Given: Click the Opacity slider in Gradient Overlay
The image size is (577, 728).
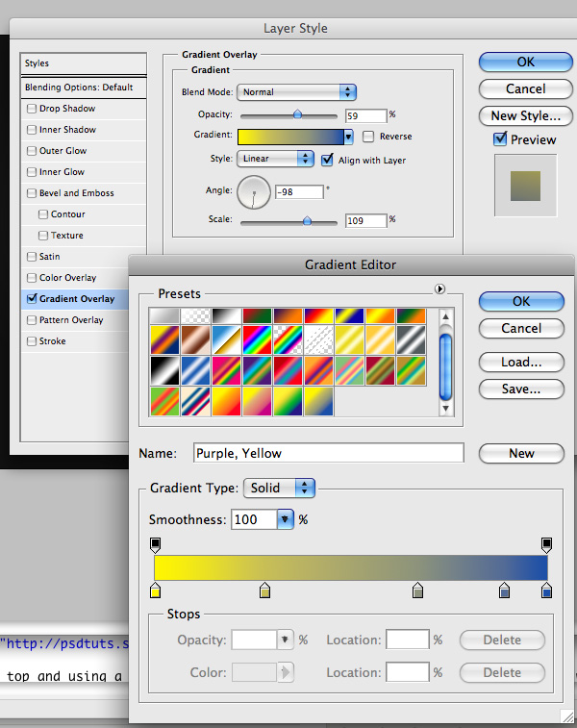Looking at the screenshot, I should pos(297,114).
